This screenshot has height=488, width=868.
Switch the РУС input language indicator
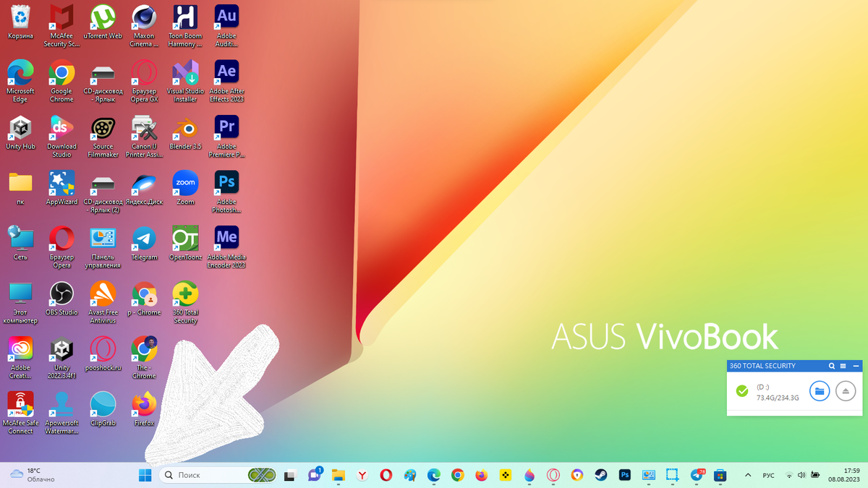(769, 475)
